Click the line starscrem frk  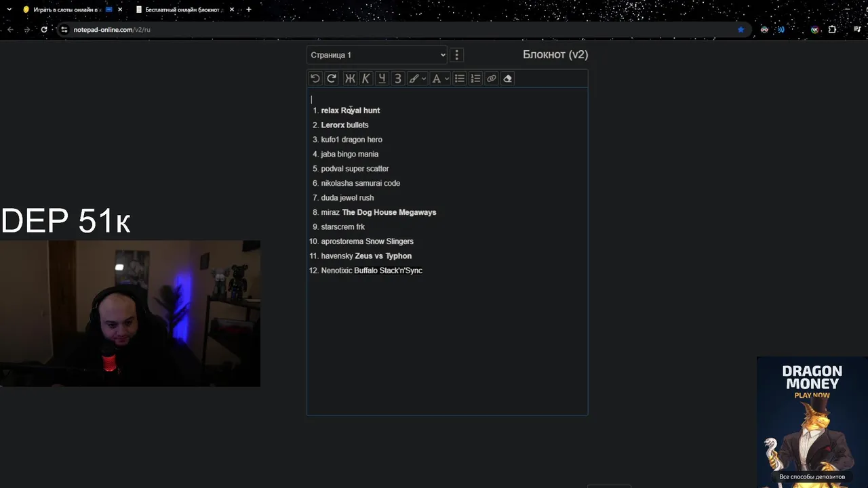342,227
